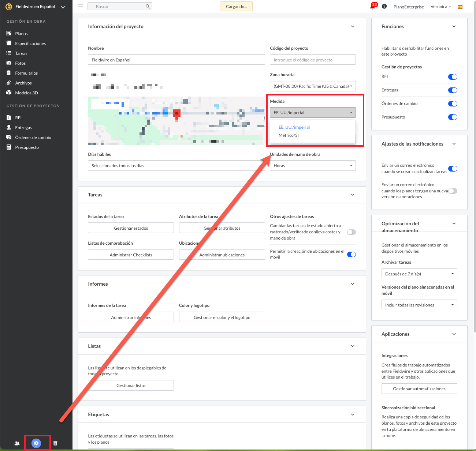Click the search magnifier icon
This screenshot has height=451, width=476.
click(148, 6)
